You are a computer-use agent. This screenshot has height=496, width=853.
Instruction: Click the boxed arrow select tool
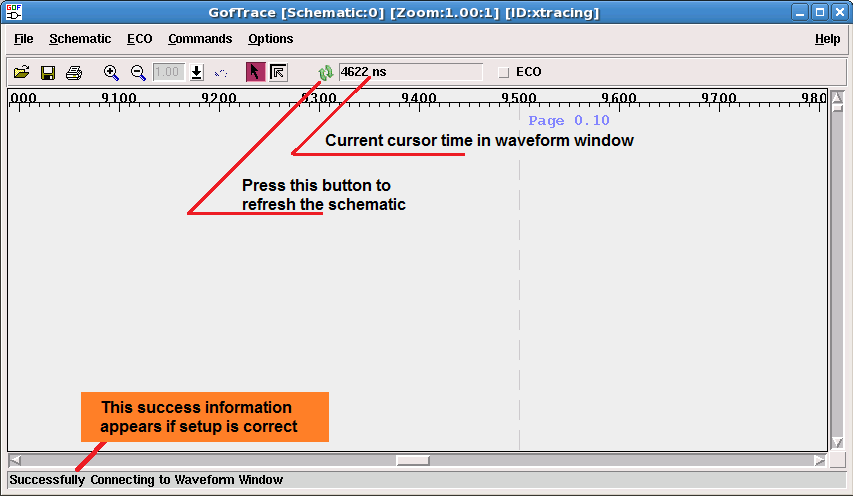click(278, 72)
